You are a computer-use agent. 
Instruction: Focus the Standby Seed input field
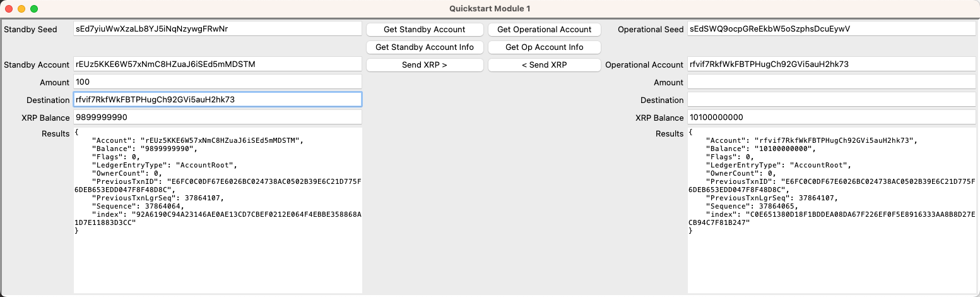[x=217, y=29]
